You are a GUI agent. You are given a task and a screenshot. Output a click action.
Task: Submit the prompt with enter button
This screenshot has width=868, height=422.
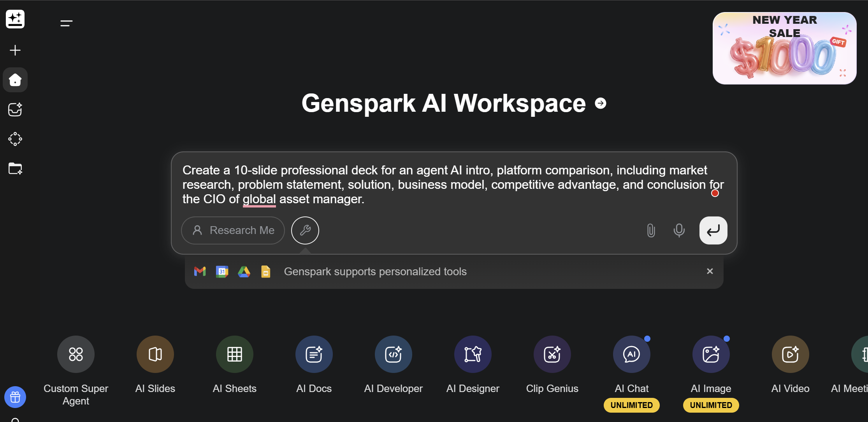713,230
